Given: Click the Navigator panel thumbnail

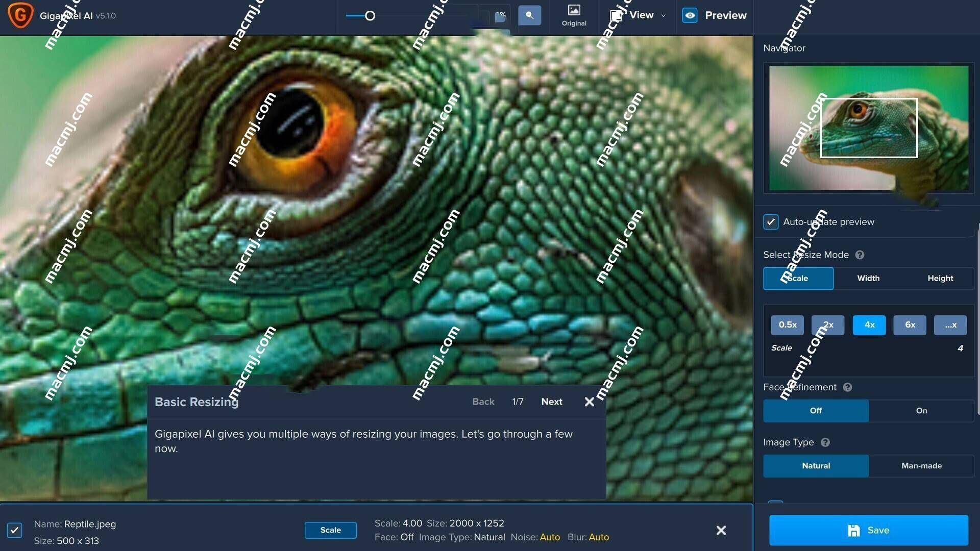Looking at the screenshot, I should click(868, 127).
